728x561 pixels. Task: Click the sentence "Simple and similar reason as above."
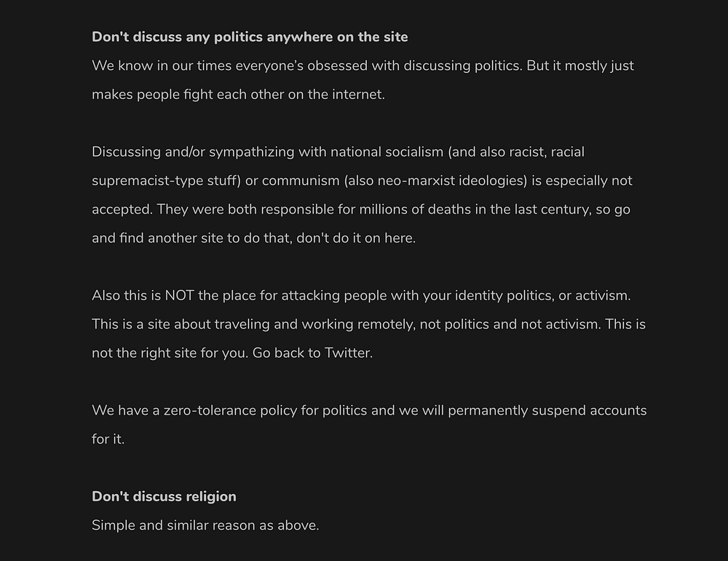[205, 525]
